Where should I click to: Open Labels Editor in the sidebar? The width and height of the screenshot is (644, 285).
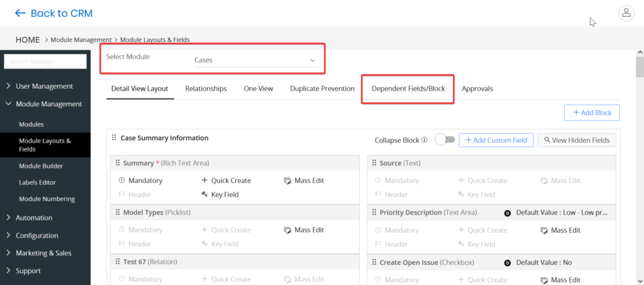pos(37,182)
